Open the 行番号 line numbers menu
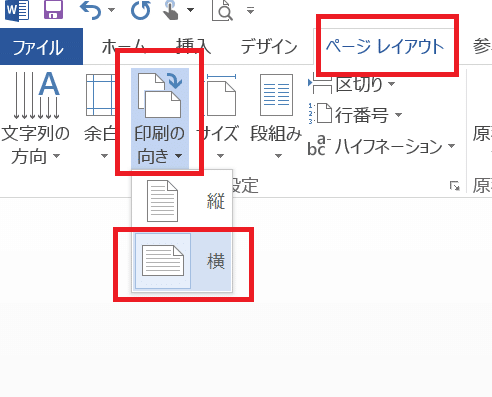 point(355,115)
